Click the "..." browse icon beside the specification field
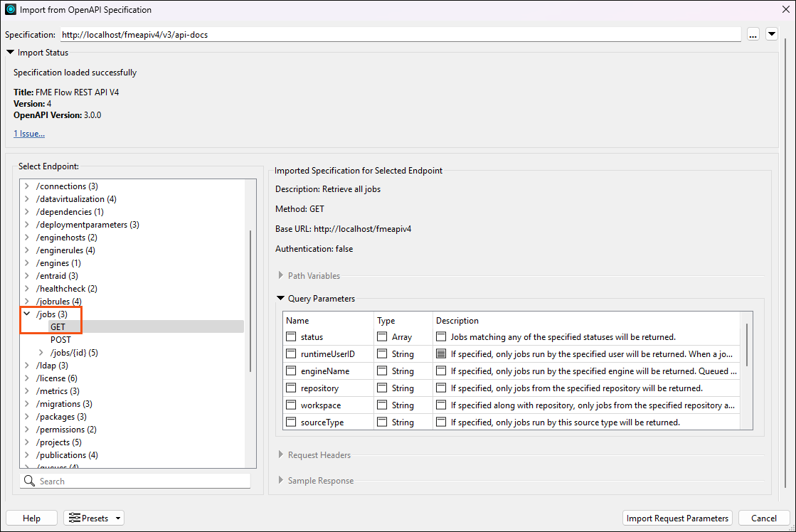The image size is (796, 532). [753, 33]
